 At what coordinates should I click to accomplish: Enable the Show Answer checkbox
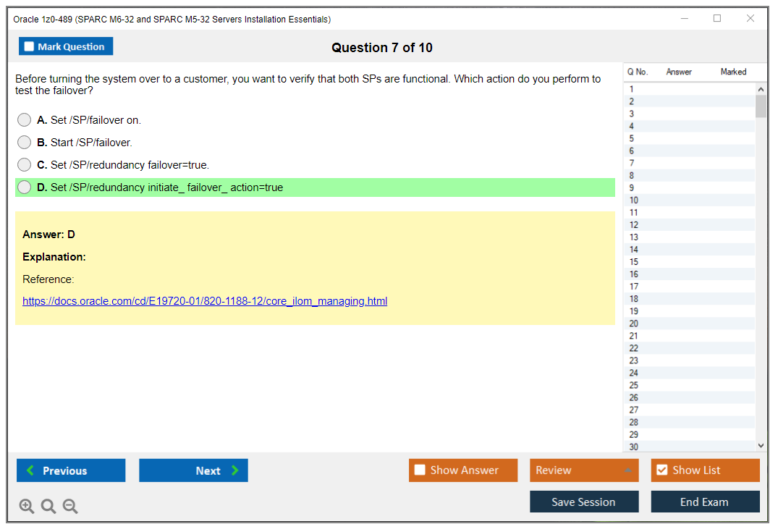point(420,470)
